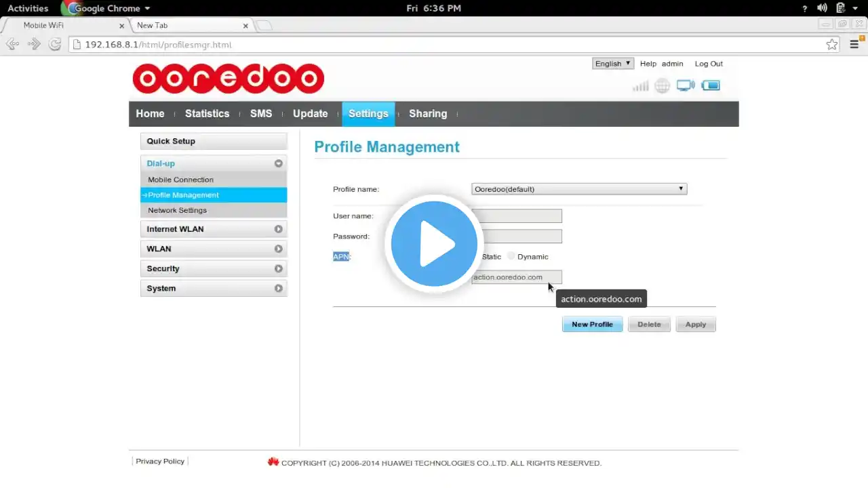Bookmark page with the star icon
This screenshot has width=868, height=488.
[832, 45]
